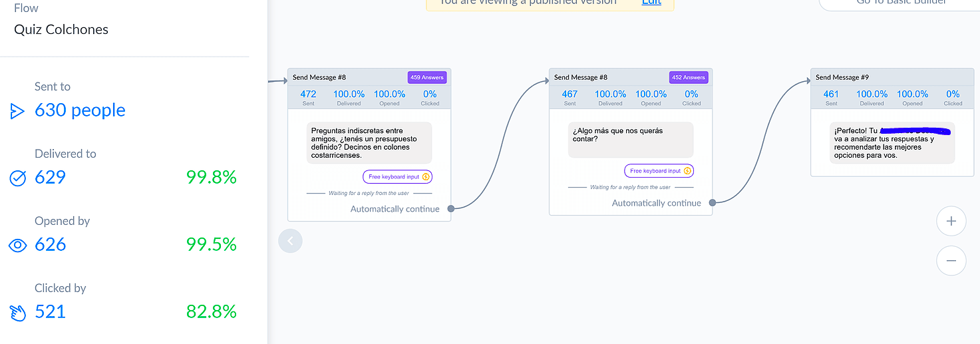
Task: Open the 452 Answers badge
Action: (x=689, y=77)
